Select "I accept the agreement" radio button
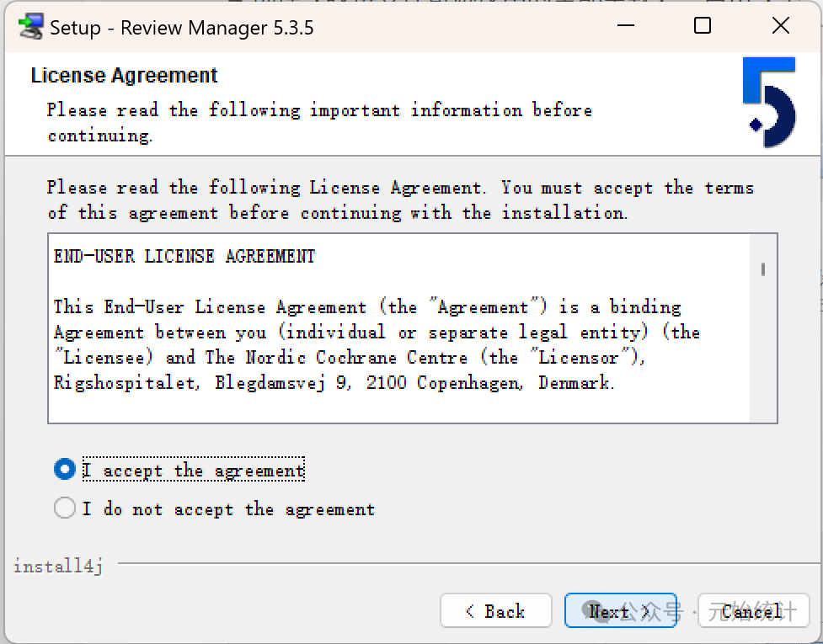The width and height of the screenshot is (823, 644). (x=65, y=470)
